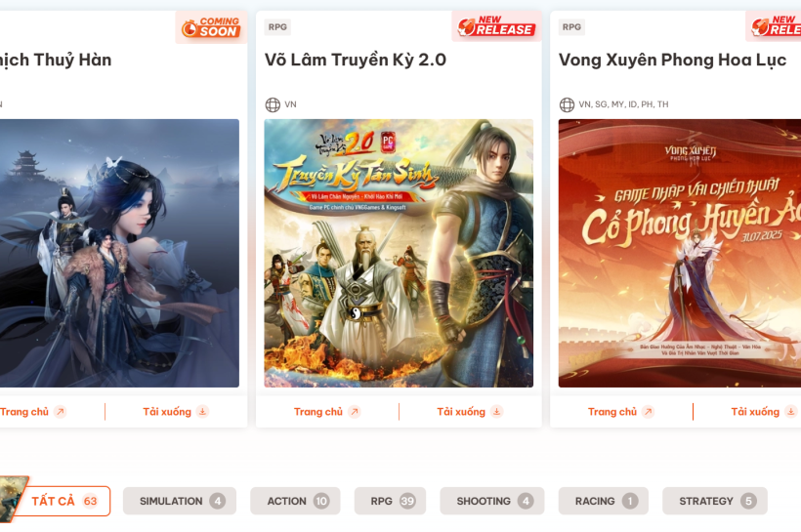Open the Strategy category filter
Image resolution: width=801 pixels, height=532 pixels.
[715, 501]
